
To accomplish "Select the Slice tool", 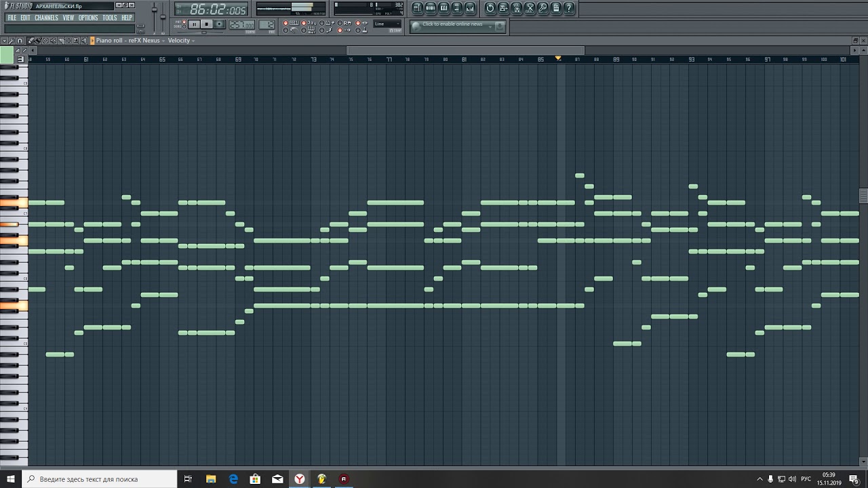I will [x=61, y=41].
